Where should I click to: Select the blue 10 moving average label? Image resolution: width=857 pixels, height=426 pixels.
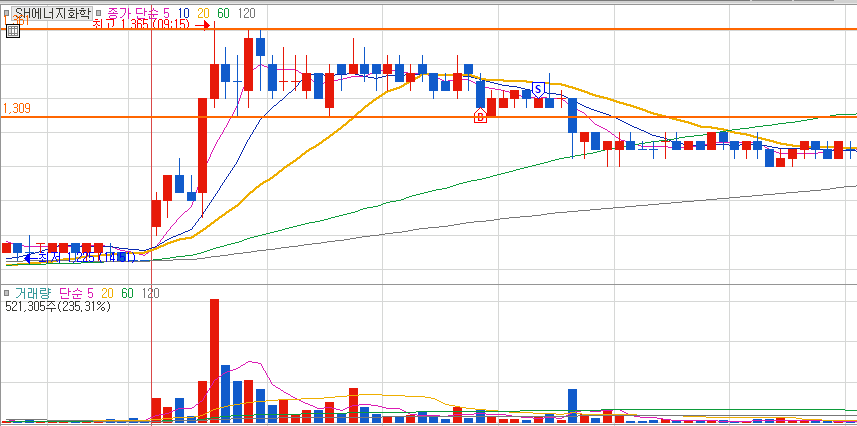pyautogui.click(x=184, y=13)
